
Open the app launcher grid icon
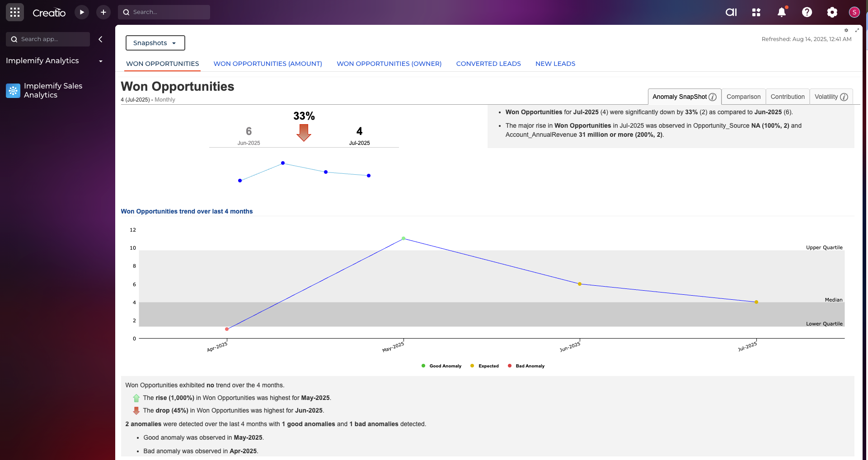coord(15,12)
